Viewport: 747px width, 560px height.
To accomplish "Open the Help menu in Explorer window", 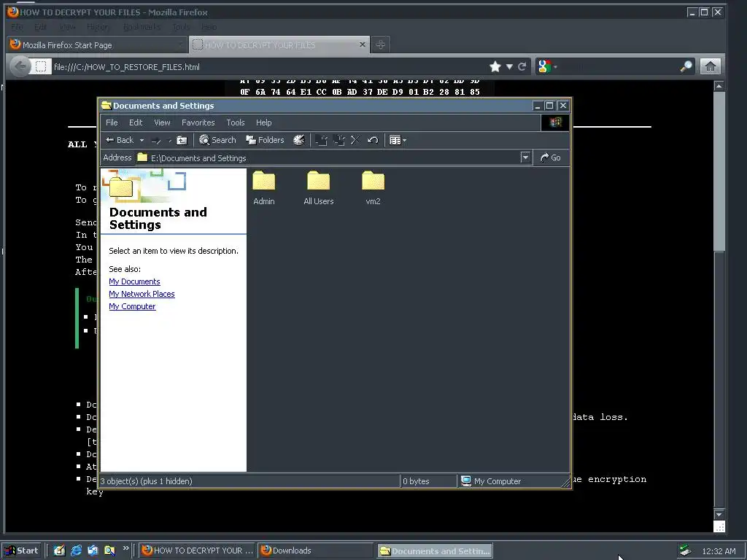I will pos(263,122).
